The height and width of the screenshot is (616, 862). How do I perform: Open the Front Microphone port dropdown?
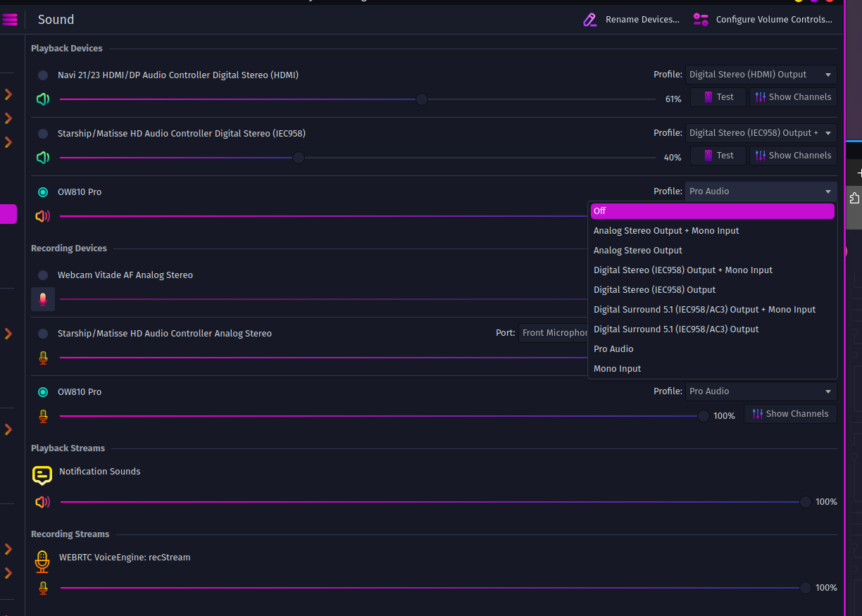[x=554, y=333]
